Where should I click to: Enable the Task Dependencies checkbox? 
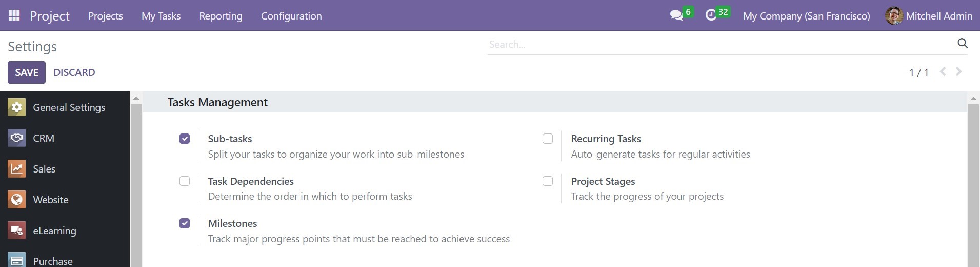pos(185,181)
